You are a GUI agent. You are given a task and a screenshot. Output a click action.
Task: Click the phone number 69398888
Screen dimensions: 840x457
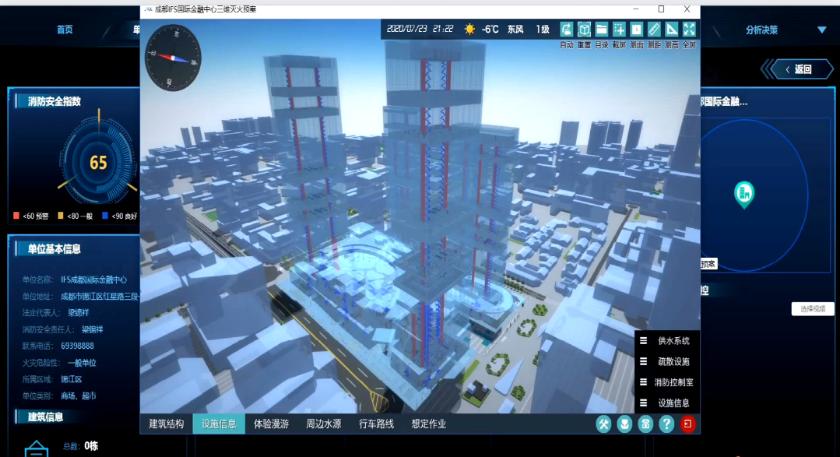pos(77,346)
